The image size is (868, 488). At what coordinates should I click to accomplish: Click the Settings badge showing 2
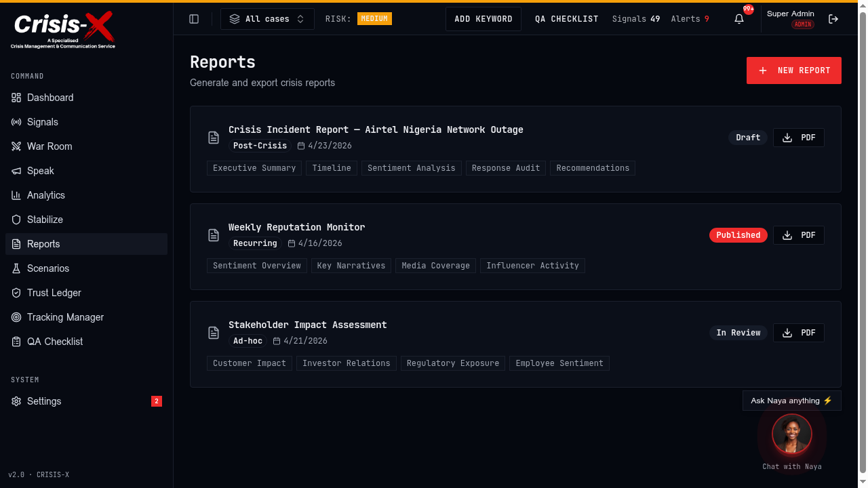tap(157, 401)
